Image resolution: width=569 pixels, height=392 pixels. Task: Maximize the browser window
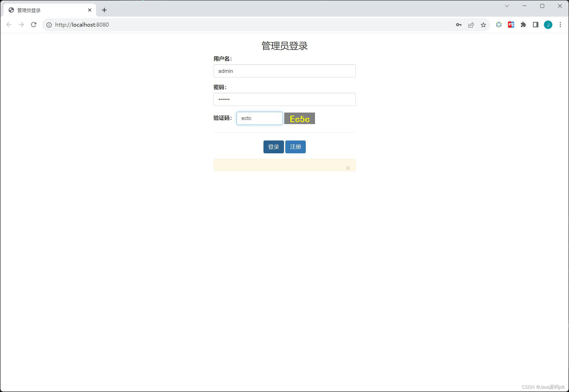(542, 6)
